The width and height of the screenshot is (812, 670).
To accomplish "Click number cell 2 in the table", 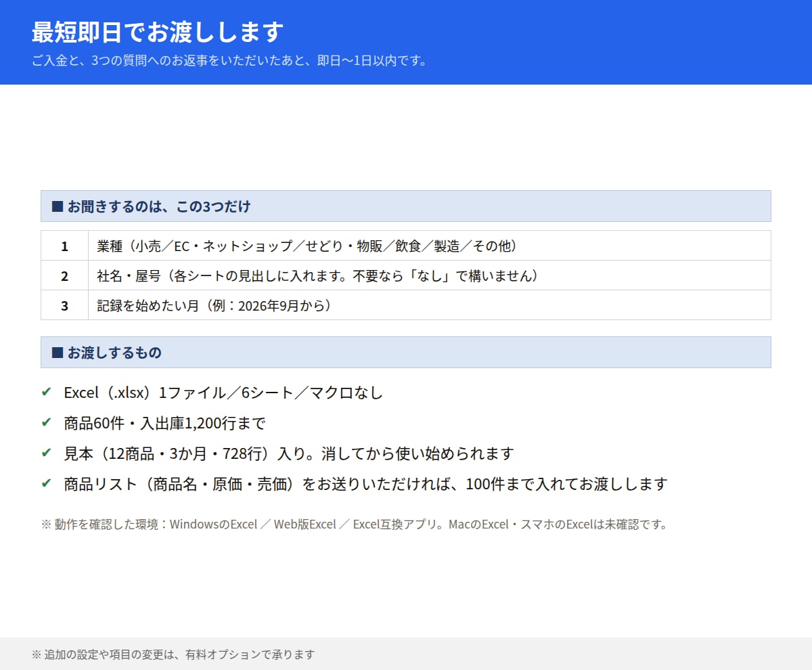I will [x=64, y=275].
